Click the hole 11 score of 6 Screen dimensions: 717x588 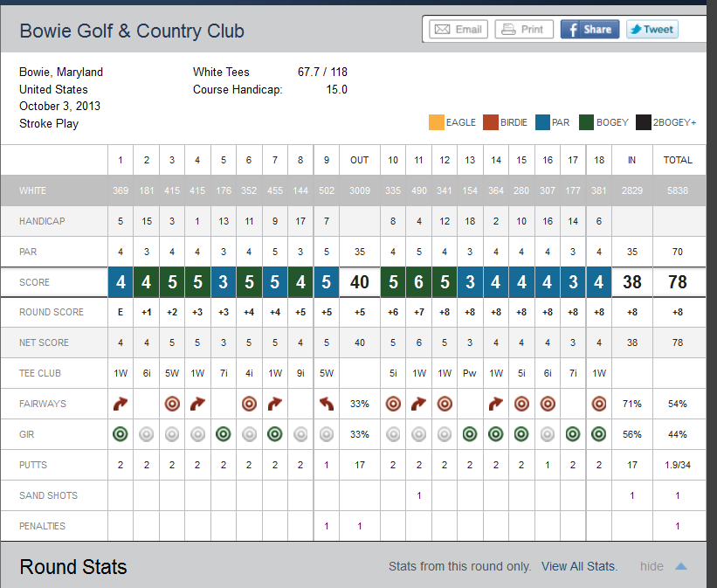(419, 282)
